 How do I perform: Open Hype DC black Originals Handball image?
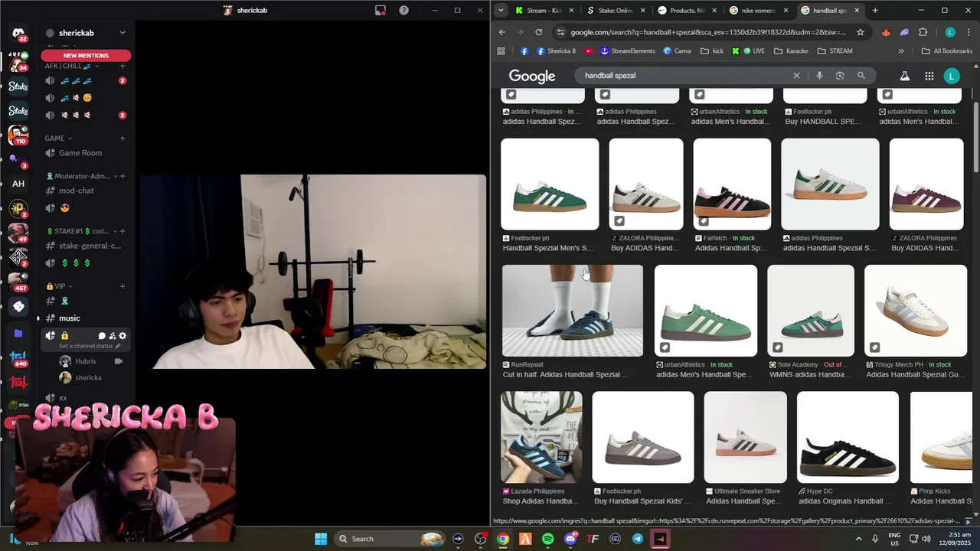coord(848,437)
